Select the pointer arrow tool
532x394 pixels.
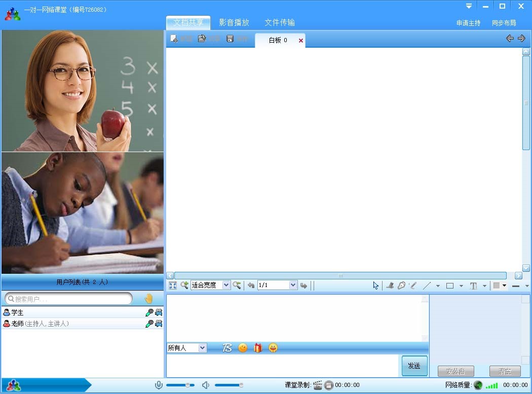[x=375, y=285]
